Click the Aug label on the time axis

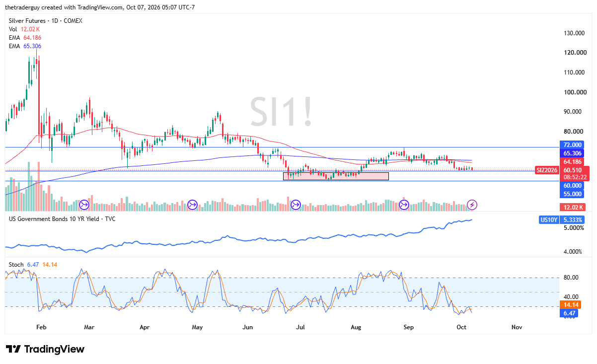[356, 327]
